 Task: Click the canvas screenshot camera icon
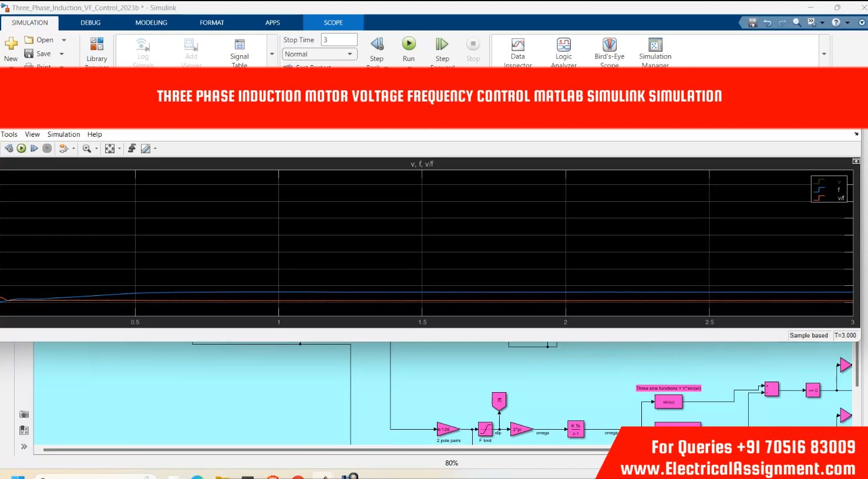click(24, 414)
